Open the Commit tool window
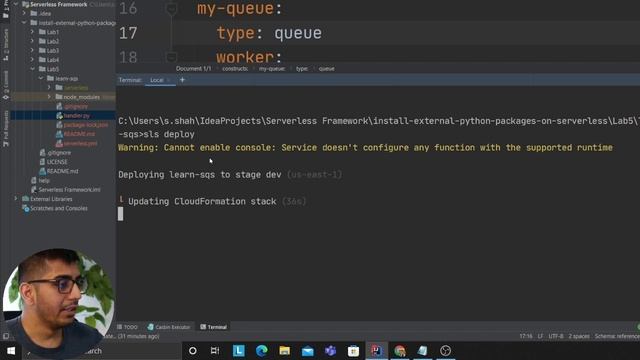The height and width of the screenshot is (360, 640). 6,85
